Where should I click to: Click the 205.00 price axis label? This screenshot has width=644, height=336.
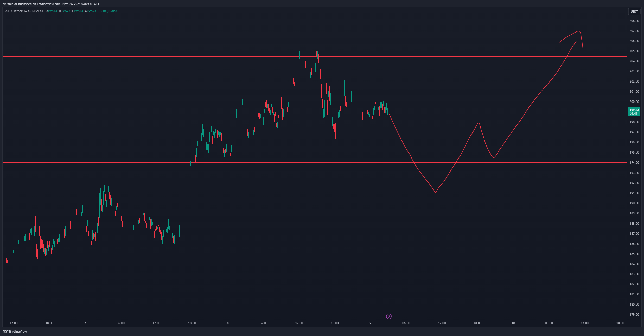[x=634, y=51]
